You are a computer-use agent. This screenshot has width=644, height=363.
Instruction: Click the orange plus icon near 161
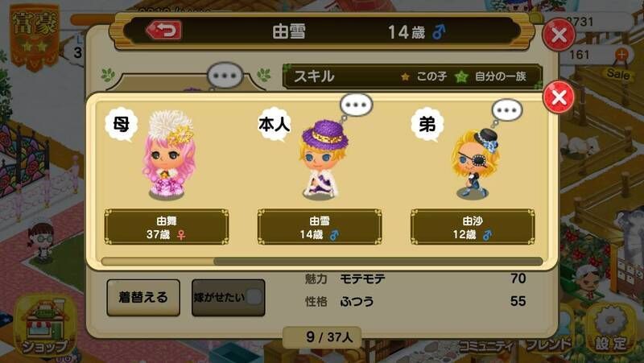click(621, 53)
